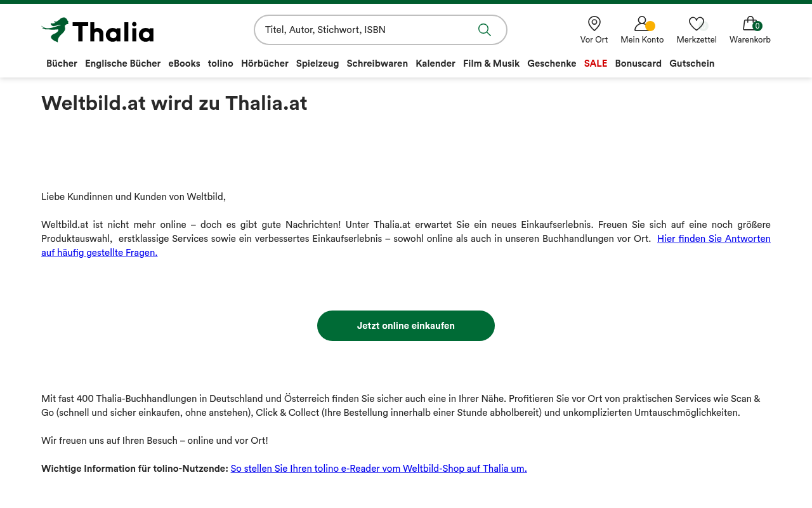Select Hörbücher in the navigation bar
This screenshot has width=812, height=508.
(x=265, y=63)
